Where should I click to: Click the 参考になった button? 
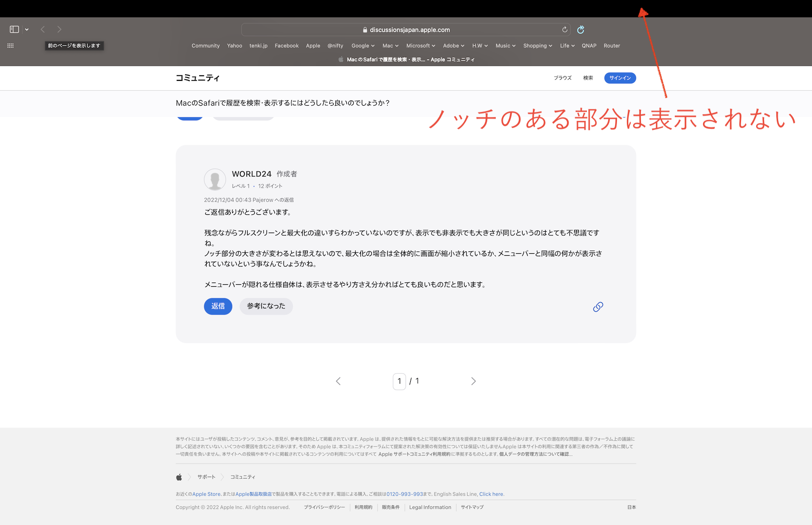(x=266, y=306)
